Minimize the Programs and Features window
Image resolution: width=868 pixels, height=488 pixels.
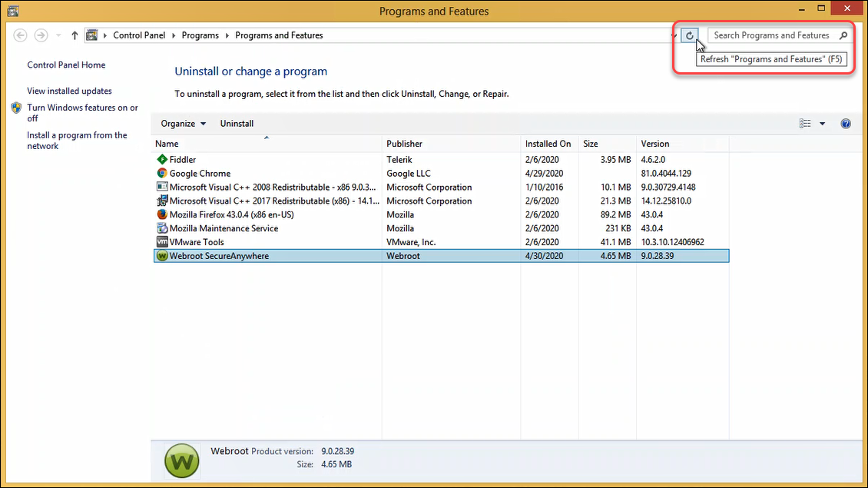coord(802,9)
